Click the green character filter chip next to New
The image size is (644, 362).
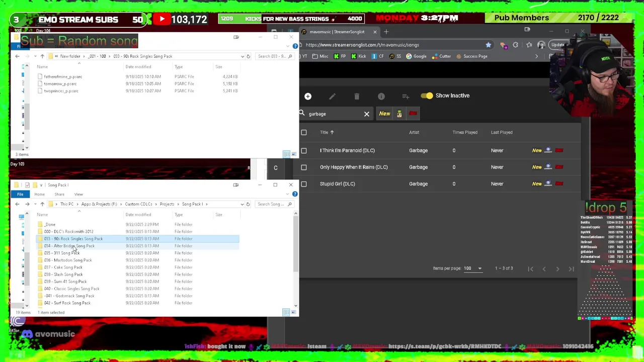[399, 114]
